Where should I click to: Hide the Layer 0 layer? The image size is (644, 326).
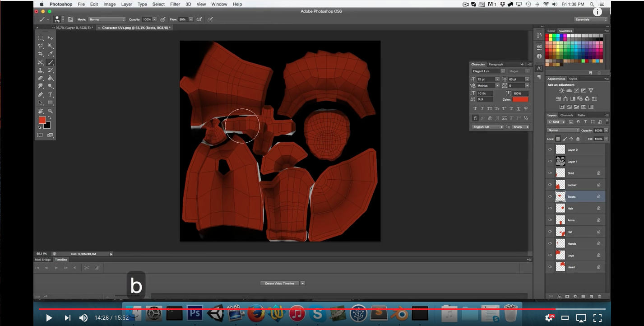click(x=550, y=149)
